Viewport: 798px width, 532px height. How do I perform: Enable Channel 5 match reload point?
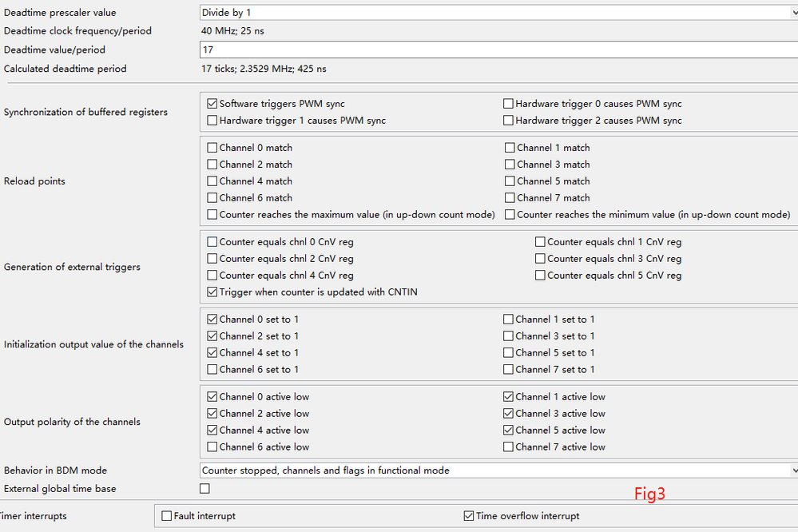point(510,181)
